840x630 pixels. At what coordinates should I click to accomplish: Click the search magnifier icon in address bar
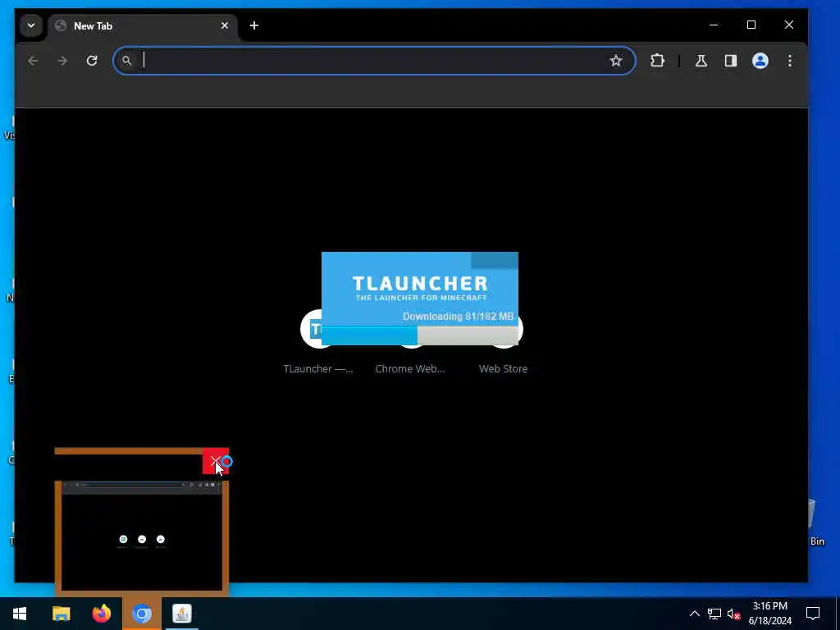pyautogui.click(x=126, y=61)
